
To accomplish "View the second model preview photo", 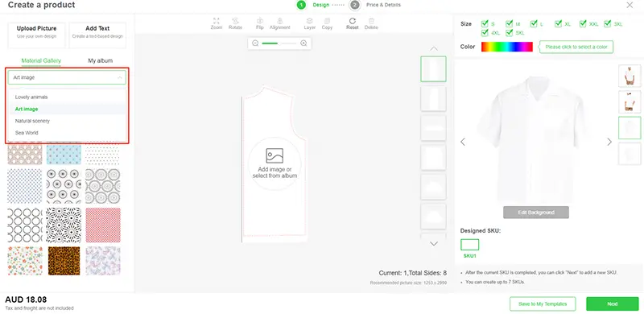I will (x=630, y=101).
